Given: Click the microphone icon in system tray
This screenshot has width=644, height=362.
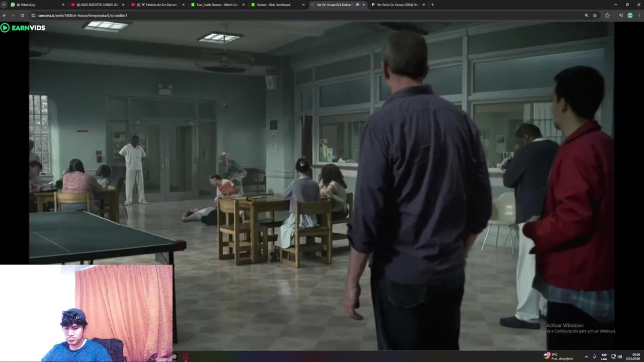Looking at the screenshot, I should pos(595,356).
